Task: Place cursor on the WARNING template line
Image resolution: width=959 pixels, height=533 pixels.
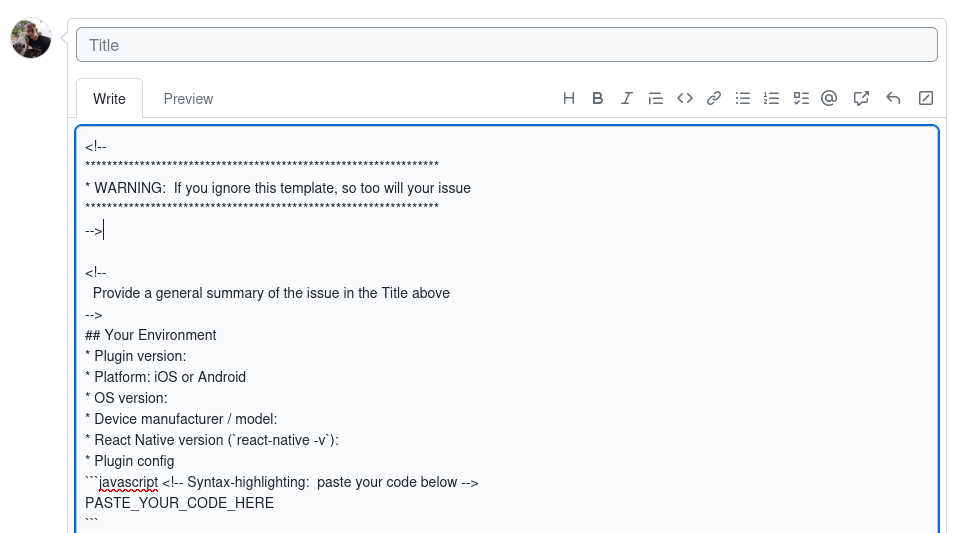Action: coord(278,188)
